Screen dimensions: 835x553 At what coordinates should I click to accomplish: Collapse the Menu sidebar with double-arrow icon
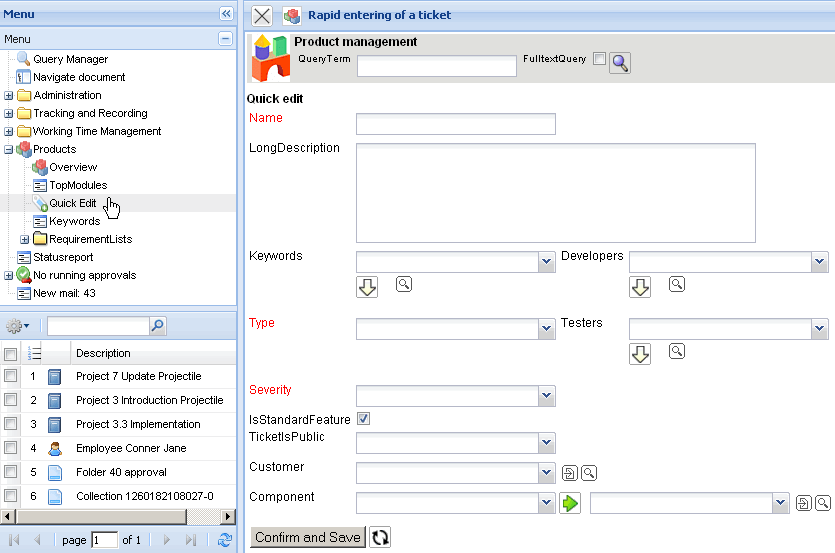click(226, 13)
